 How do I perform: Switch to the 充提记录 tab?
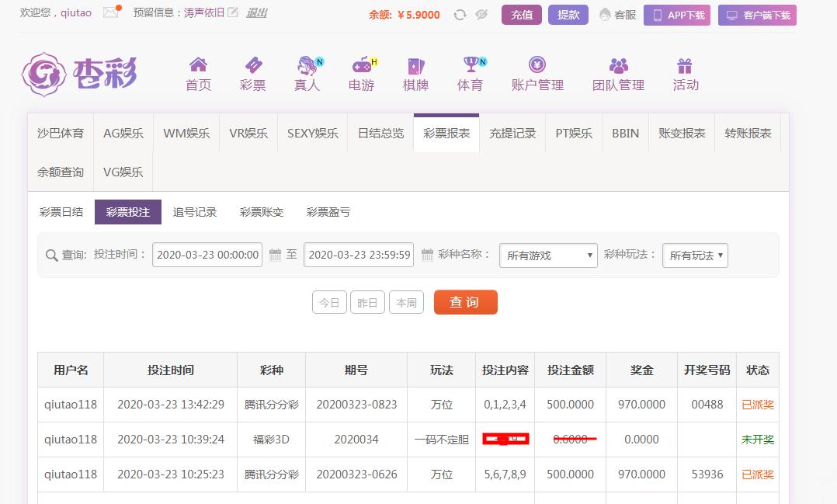point(512,133)
